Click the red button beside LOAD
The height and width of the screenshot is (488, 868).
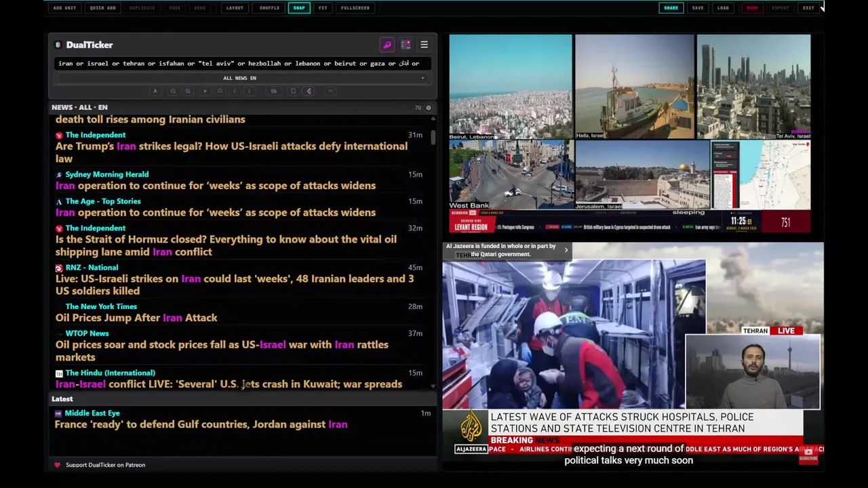coord(752,8)
